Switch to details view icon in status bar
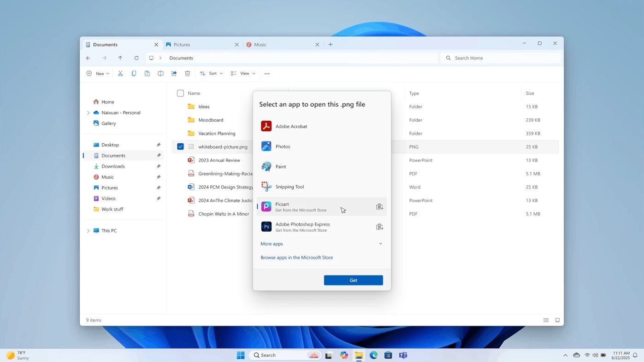The image size is (644, 362). click(546, 320)
